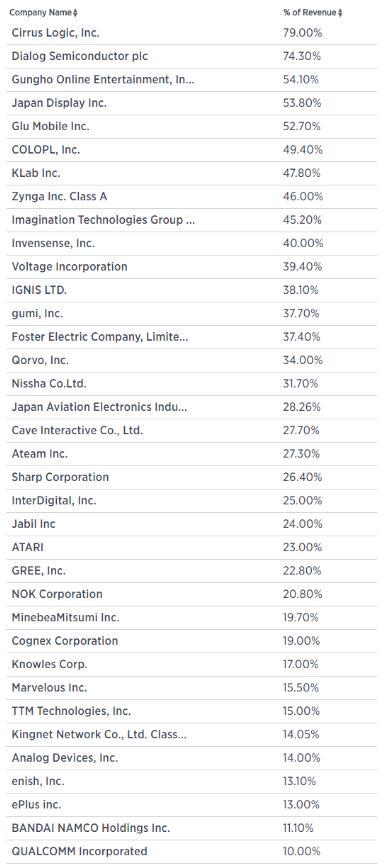This screenshot has width=380, height=865.
Task: Click the % of Revenue column header
Action: tap(312, 12)
